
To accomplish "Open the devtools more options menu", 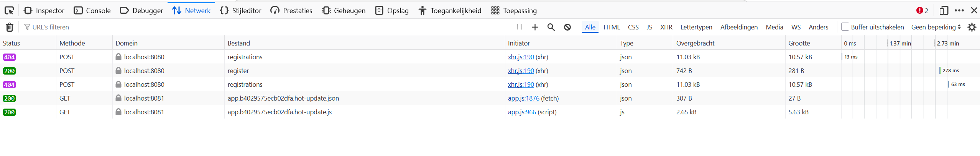I will 959,11.
